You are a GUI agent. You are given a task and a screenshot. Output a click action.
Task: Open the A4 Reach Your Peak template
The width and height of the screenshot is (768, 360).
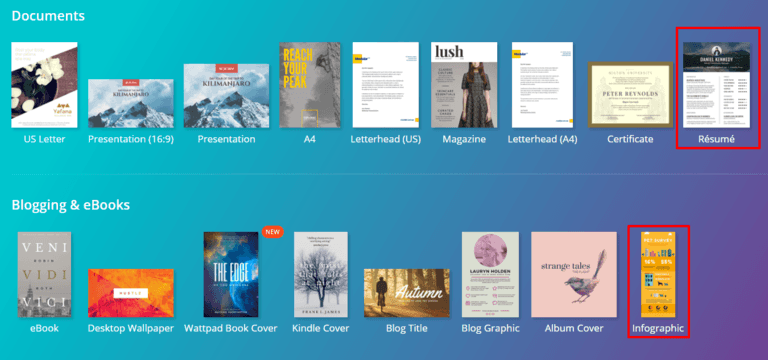[x=310, y=85]
